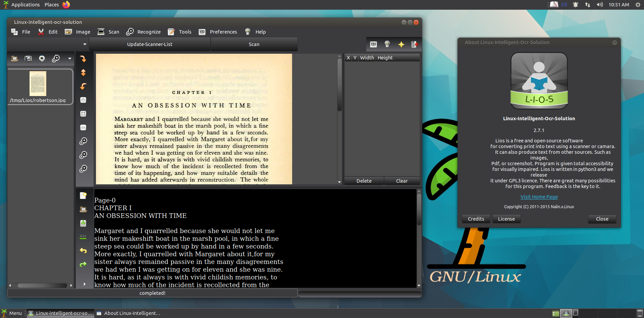Viewport: 644px width, 318px height.
Task: Open the Image menu
Action: 77,32
